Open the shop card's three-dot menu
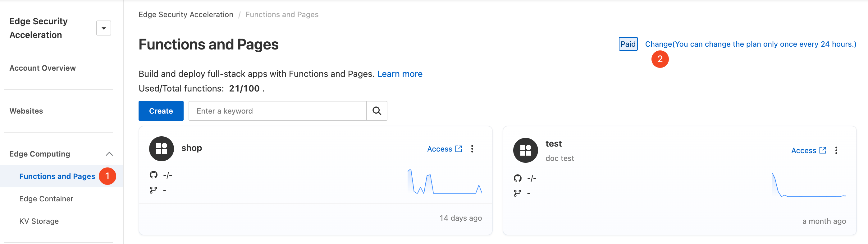 (472, 149)
